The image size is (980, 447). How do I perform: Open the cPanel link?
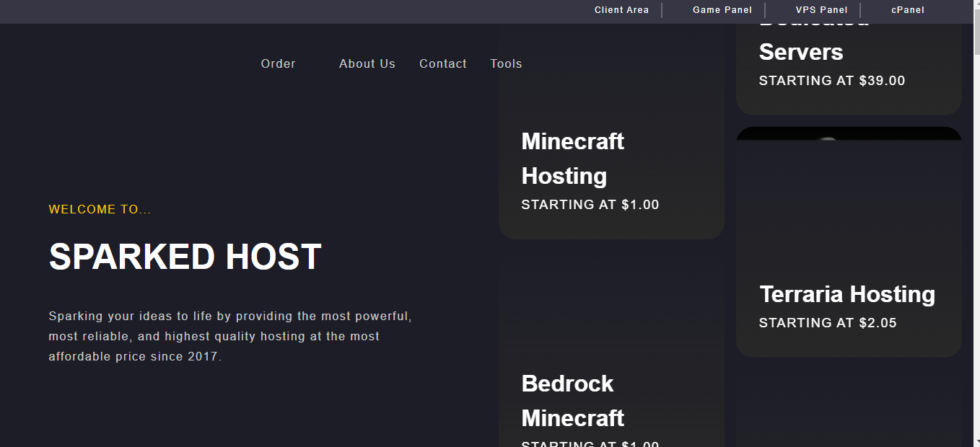coord(908,10)
